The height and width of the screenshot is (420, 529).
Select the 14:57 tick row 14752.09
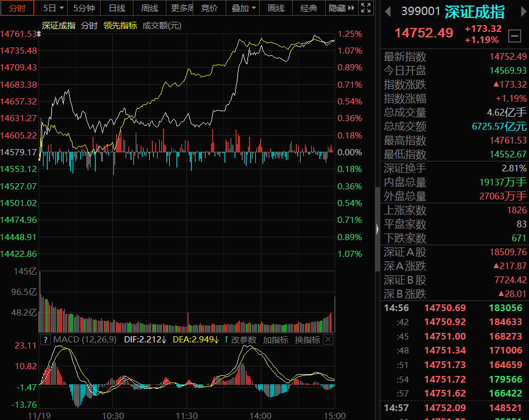pyautogui.click(x=453, y=408)
